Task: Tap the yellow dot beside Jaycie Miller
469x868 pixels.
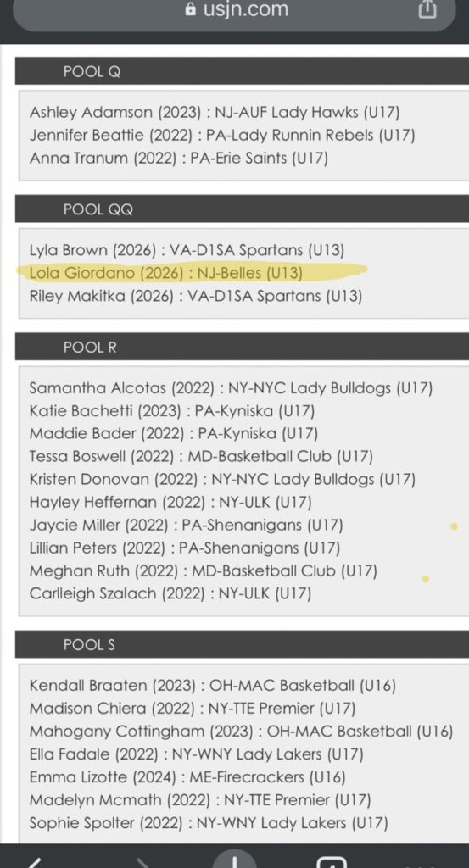Action: click(454, 526)
